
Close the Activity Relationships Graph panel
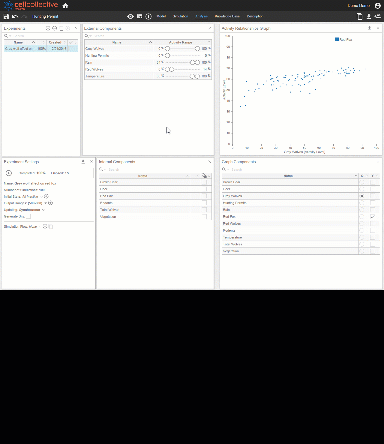[x=378, y=28]
